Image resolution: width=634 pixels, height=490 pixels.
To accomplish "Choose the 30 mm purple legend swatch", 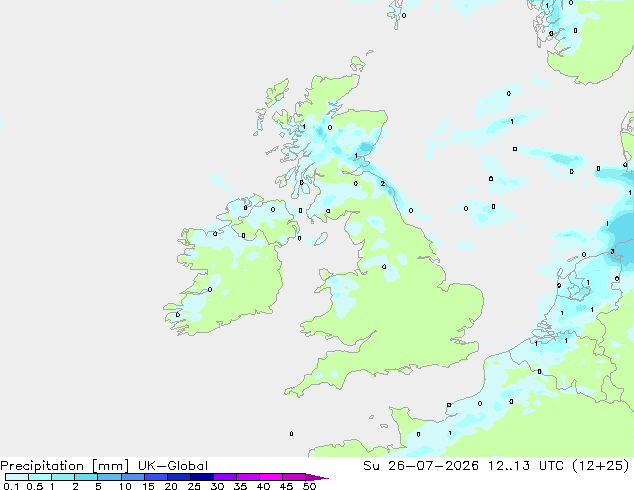I will click(225, 477).
